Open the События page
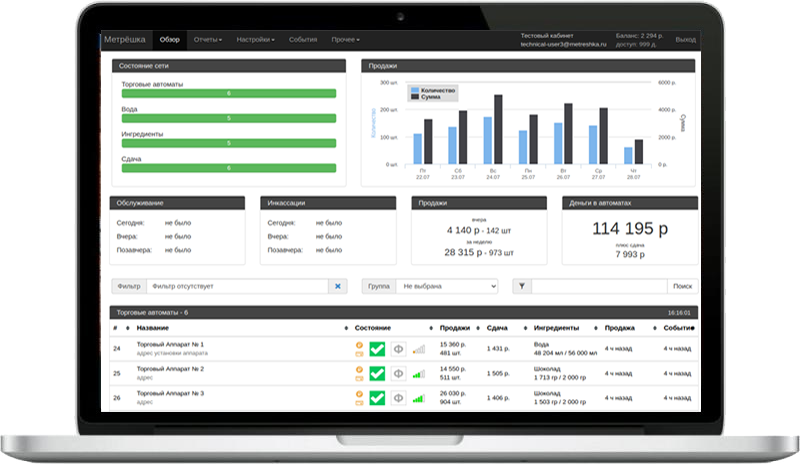The image size is (806, 467). click(303, 40)
